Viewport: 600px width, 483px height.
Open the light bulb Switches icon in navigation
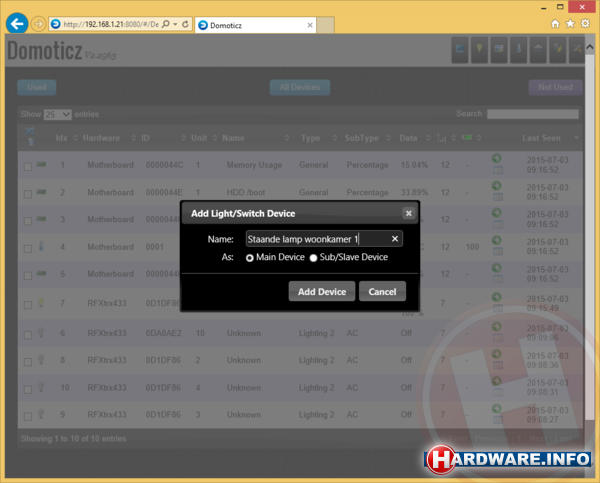click(x=479, y=50)
